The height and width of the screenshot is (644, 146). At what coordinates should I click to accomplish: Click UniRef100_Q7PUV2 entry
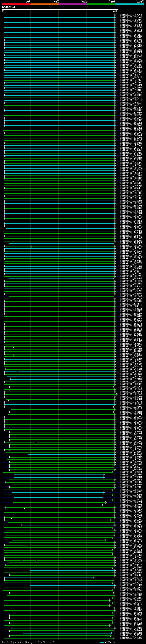pos(131,337)
